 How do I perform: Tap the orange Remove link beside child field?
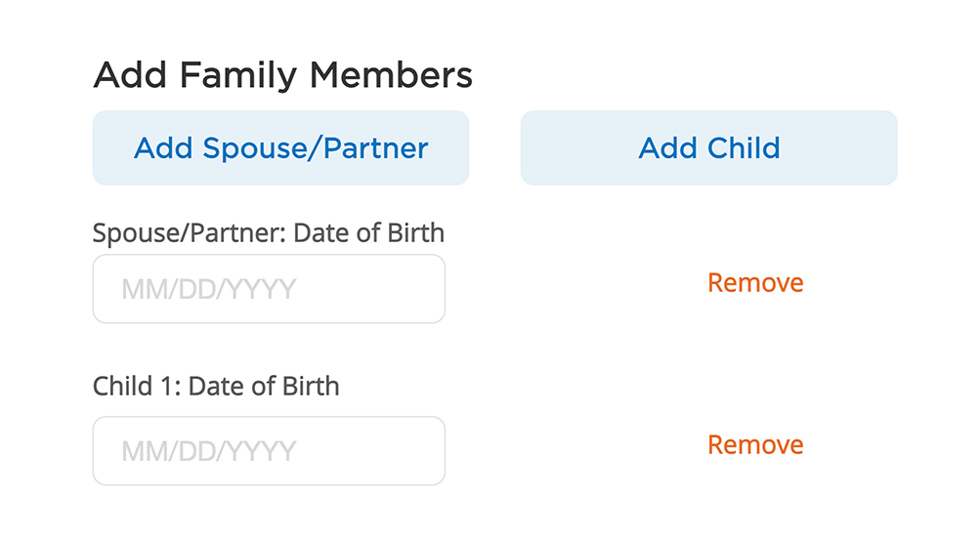(755, 445)
